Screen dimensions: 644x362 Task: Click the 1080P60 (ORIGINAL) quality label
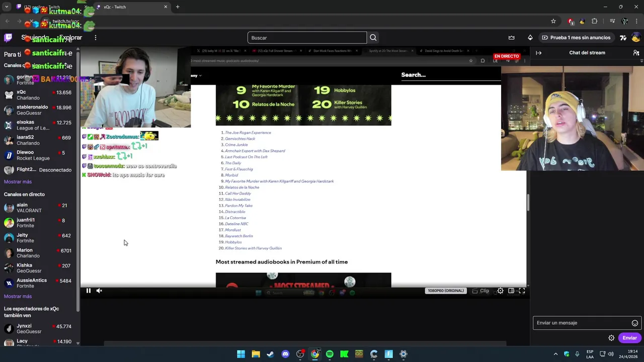pyautogui.click(x=445, y=291)
